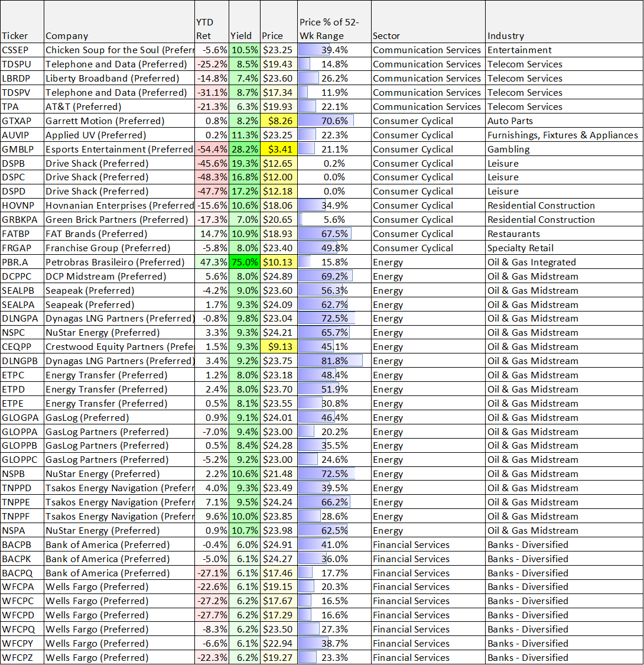
Task: Select ticker ETPD
Action: pos(22,390)
